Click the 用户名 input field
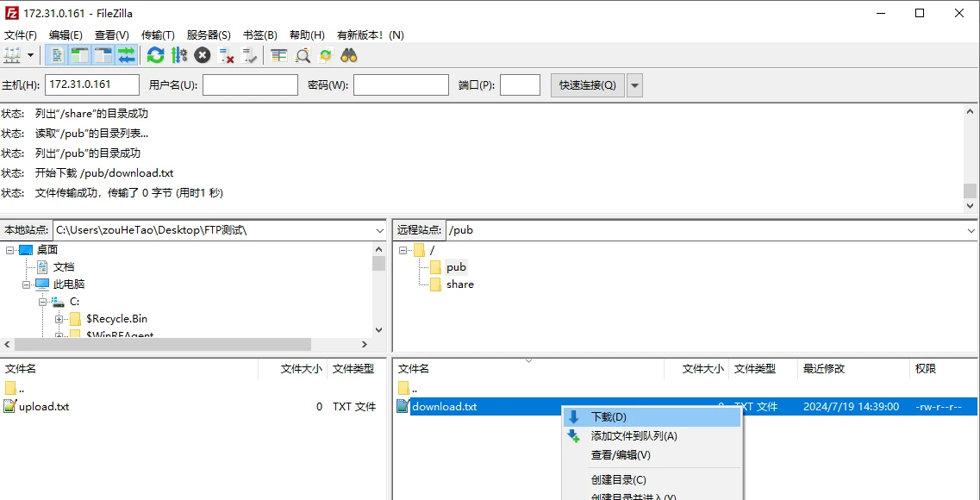Image resolution: width=980 pixels, height=500 pixels. pyautogui.click(x=250, y=85)
